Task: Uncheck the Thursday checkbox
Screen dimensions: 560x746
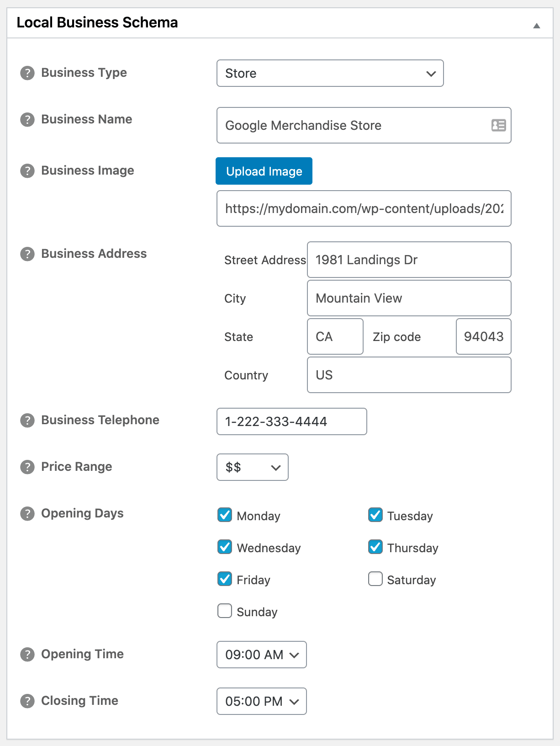Action: pos(375,547)
